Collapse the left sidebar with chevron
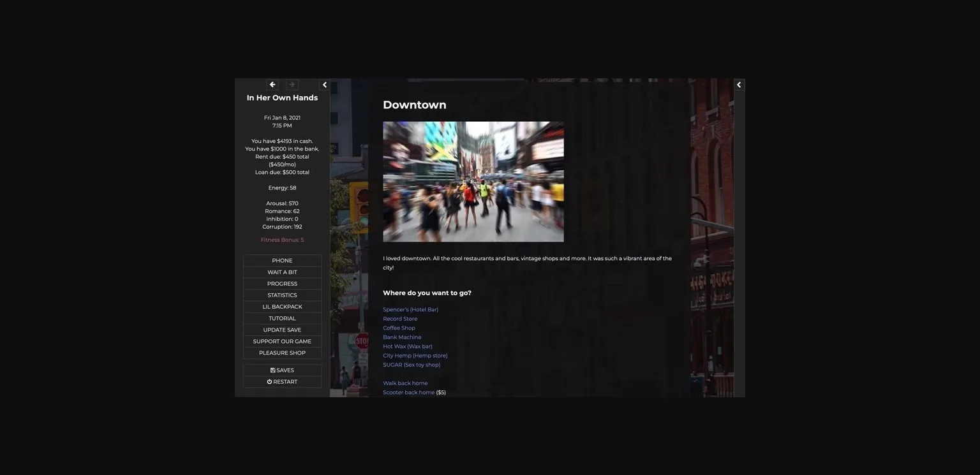The height and width of the screenshot is (475, 980). coord(325,85)
